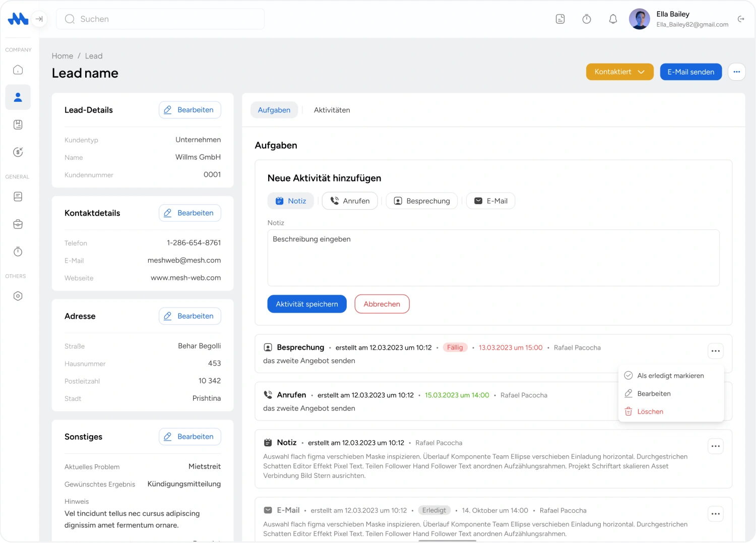The width and height of the screenshot is (756, 543).
Task: Switch to the Aktivitäten tab
Action: click(x=332, y=110)
